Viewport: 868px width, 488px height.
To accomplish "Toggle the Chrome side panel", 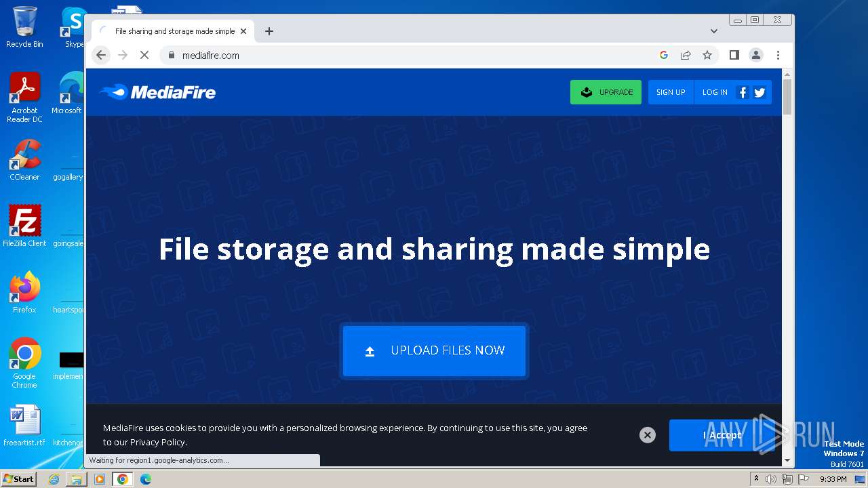I will (734, 56).
